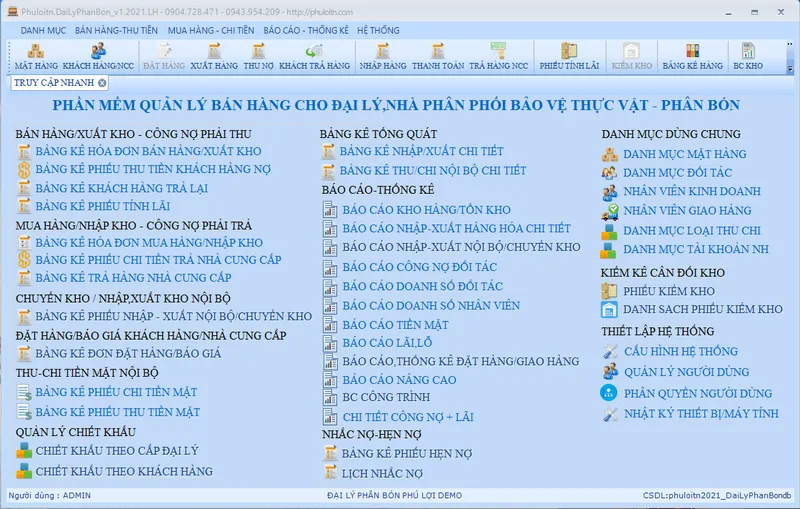This screenshot has width=800, height=509.
Task: Select the TRUY CẬP NHANH tab
Action: pyautogui.click(x=54, y=83)
